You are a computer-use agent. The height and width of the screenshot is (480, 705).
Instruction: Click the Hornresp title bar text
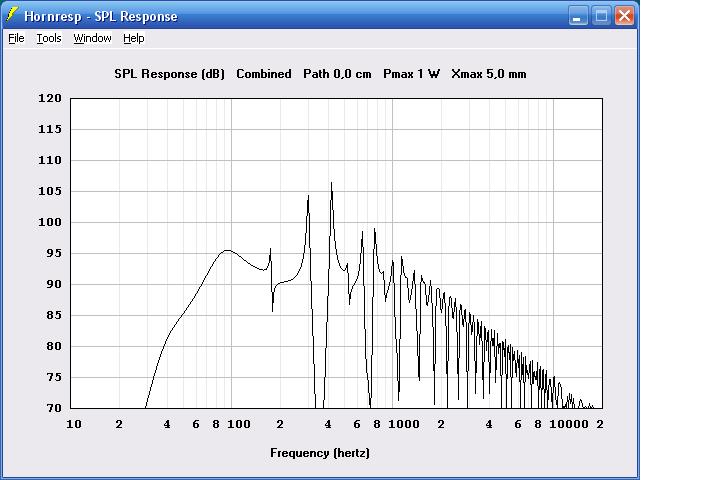(x=101, y=17)
